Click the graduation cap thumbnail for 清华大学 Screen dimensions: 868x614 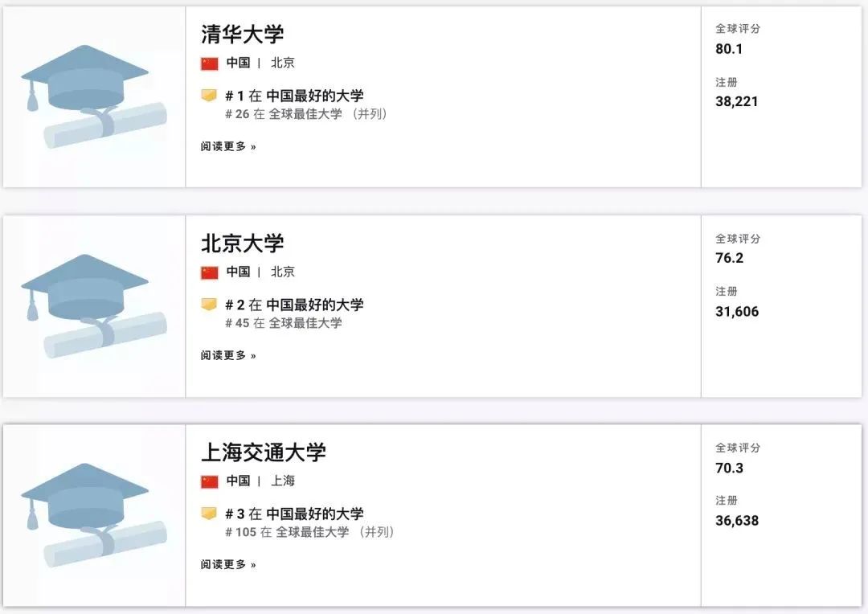point(94,96)
